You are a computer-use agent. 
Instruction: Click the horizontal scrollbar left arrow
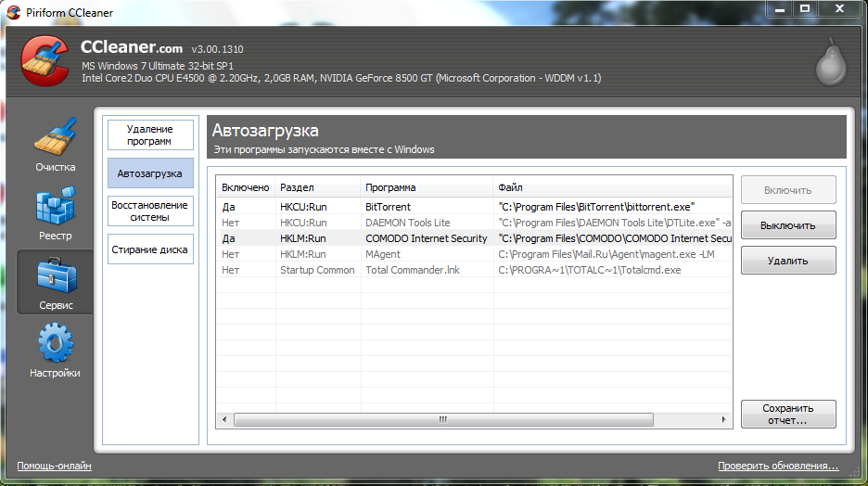(224, 419)
